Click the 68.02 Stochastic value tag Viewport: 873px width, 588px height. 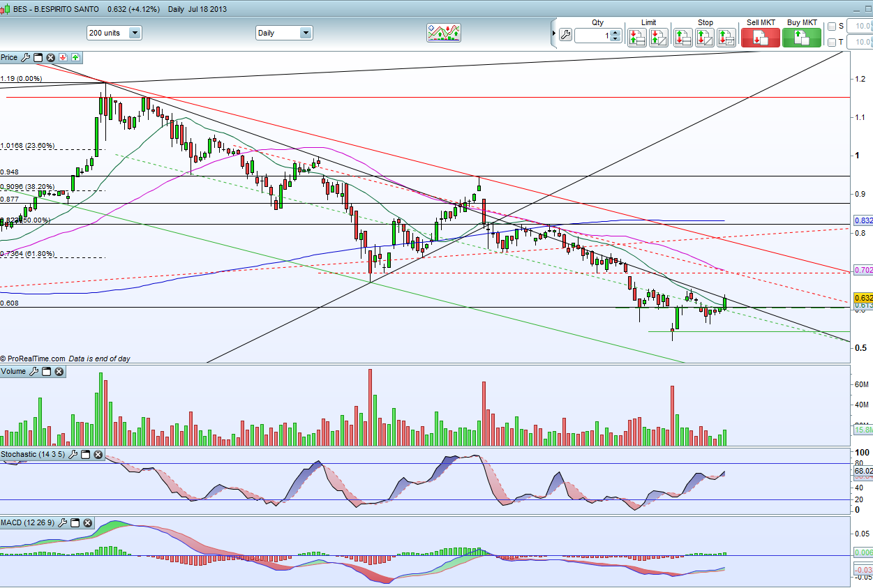tap(863, 472)
